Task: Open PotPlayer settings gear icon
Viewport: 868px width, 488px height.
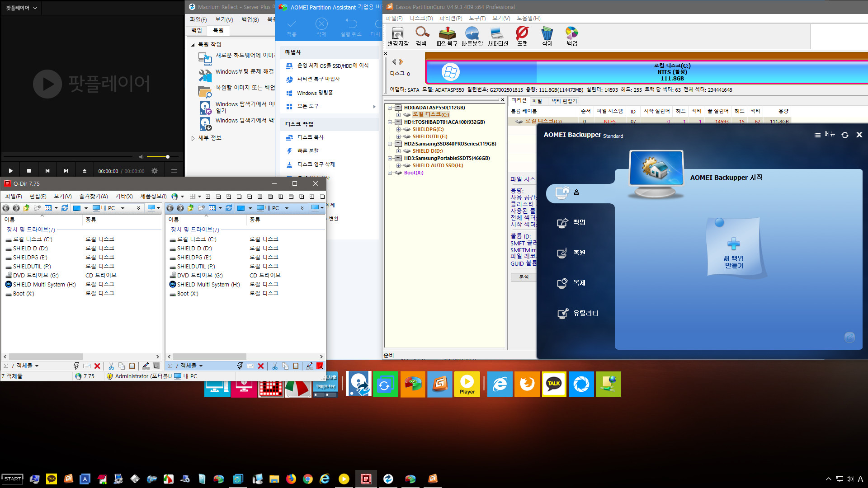Action: click(x=155, y=171)
